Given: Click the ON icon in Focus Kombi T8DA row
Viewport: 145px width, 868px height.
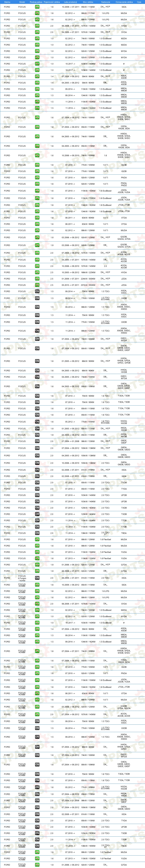Looking at the screenshot, I should pyautogui.click(x=37, y=846).
